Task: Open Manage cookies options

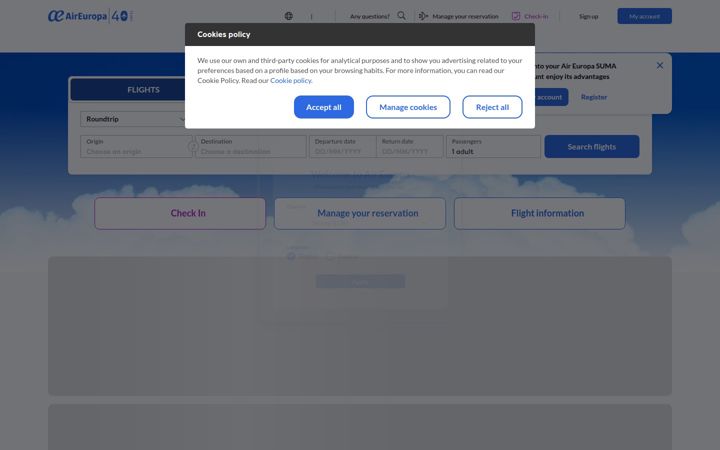Action: 408,107
